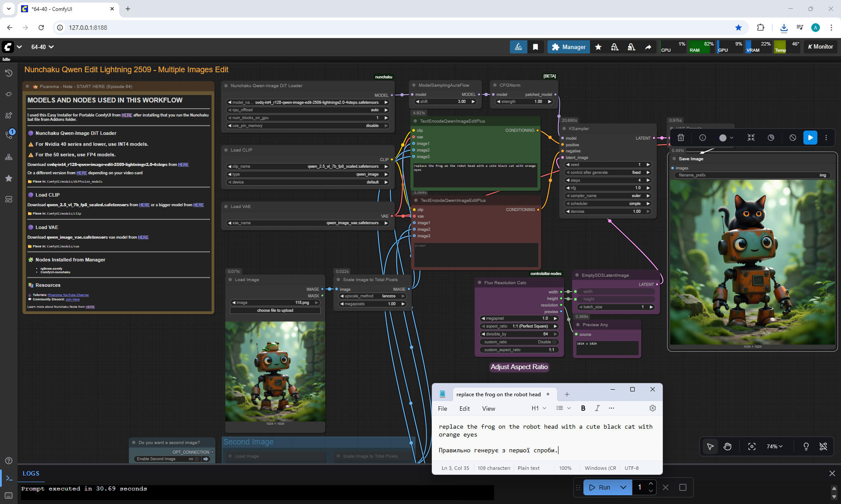841x504 pixels.
Task: Click bypass icon in node toolbar
Action: (793, 137)
